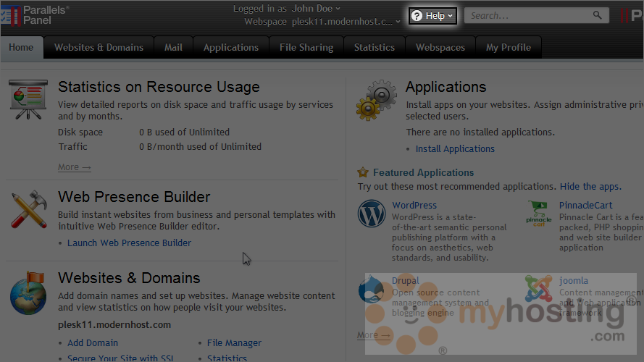Click the Parallels Panel logo
Viewport: 644px width, 362px height.
coord(35,15)
